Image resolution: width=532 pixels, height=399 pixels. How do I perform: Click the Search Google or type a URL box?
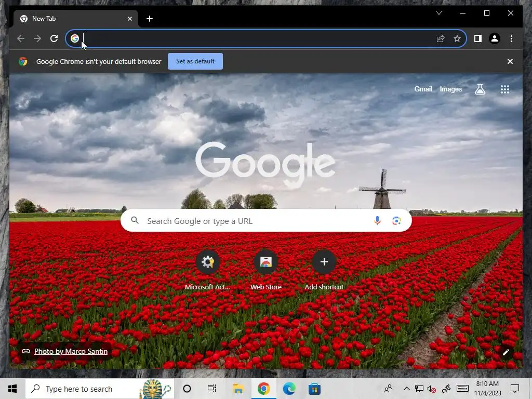266,221
